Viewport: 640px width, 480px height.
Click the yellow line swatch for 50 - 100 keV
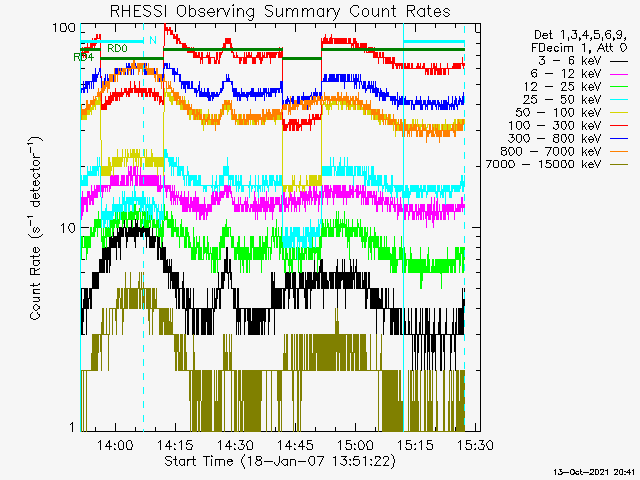[619, 113]
